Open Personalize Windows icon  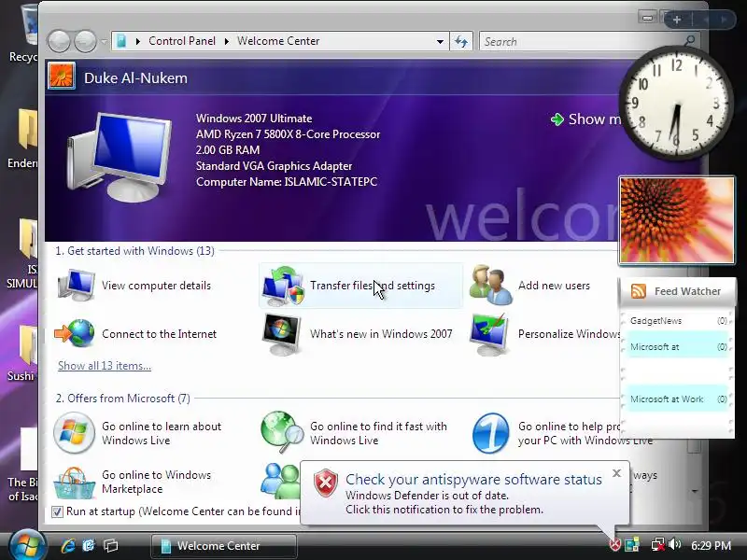click(x=488, y=334)
